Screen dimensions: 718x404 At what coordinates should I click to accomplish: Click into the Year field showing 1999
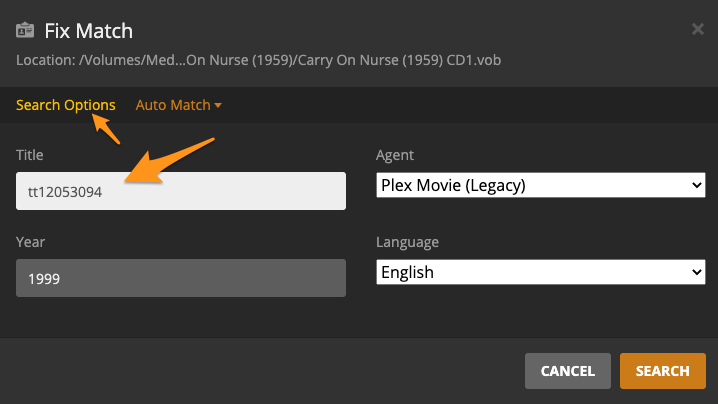180,278
